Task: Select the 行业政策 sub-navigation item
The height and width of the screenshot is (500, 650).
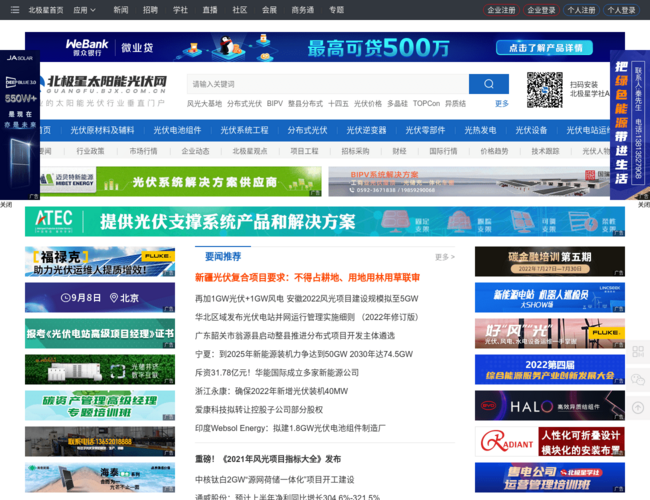Action: [90, 151]
